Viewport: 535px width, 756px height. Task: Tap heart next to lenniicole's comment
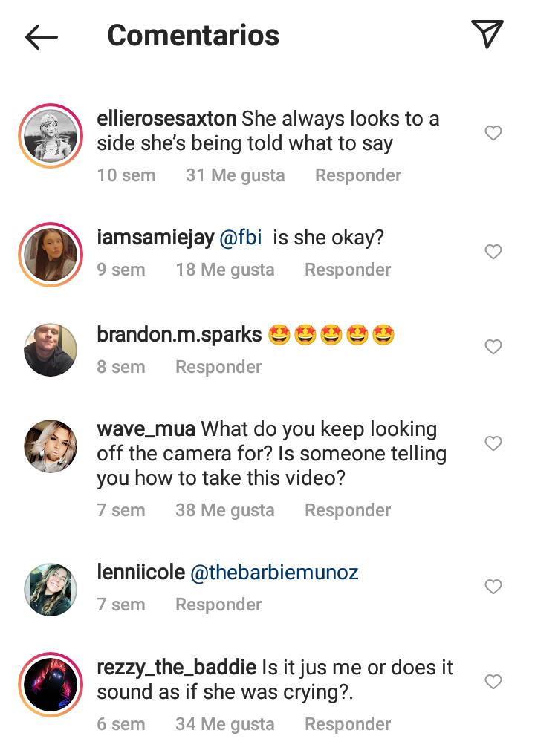[493, 587]
